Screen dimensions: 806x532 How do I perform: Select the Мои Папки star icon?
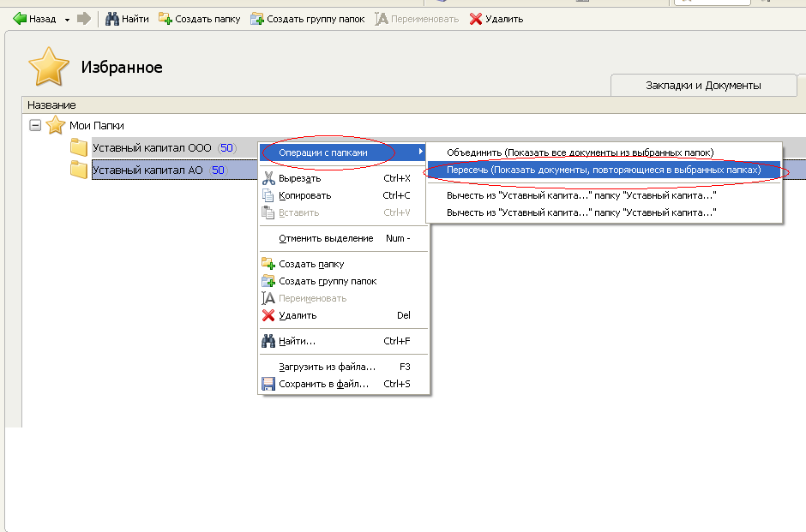(x=55, y=125)
